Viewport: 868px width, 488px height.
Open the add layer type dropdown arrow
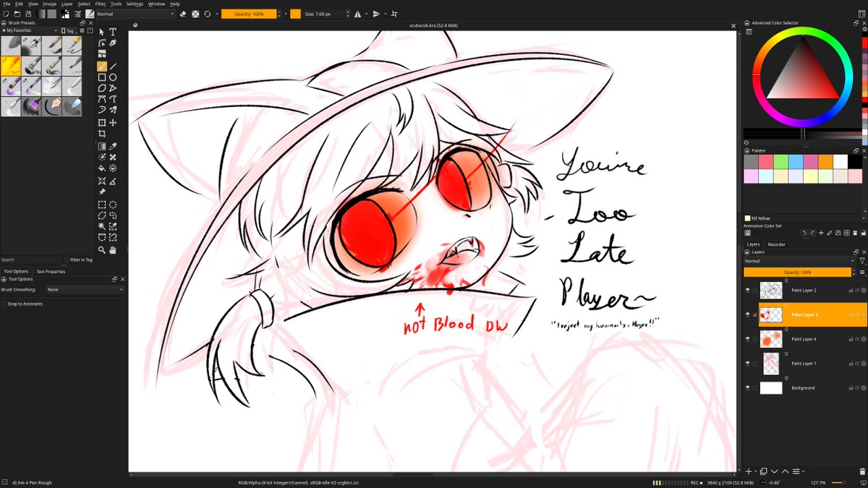coord(756,471)
